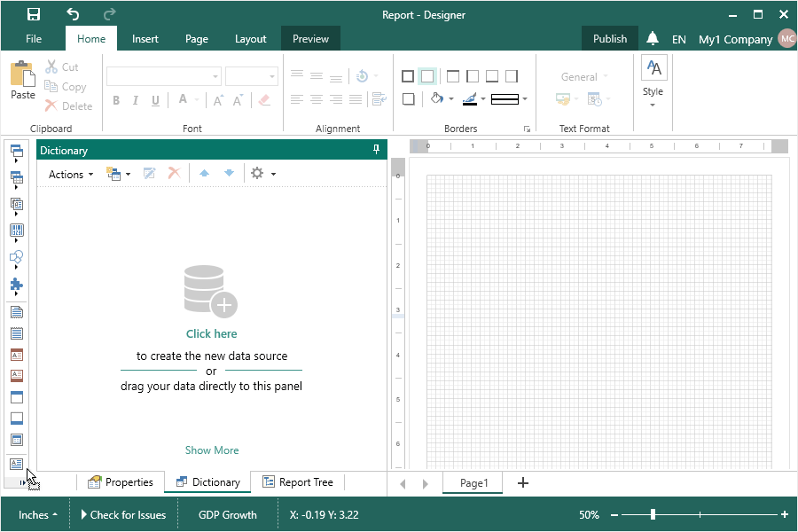This screenshot has width=798, height=532.
Task: Click the Undo arrow icon
Action: [x=73, y=14]
